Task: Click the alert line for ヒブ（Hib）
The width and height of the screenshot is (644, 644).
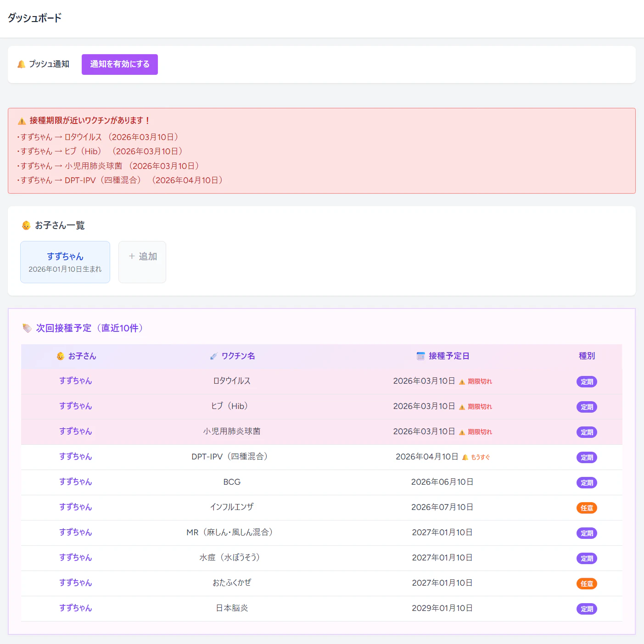Action: (x=101, y=151)
